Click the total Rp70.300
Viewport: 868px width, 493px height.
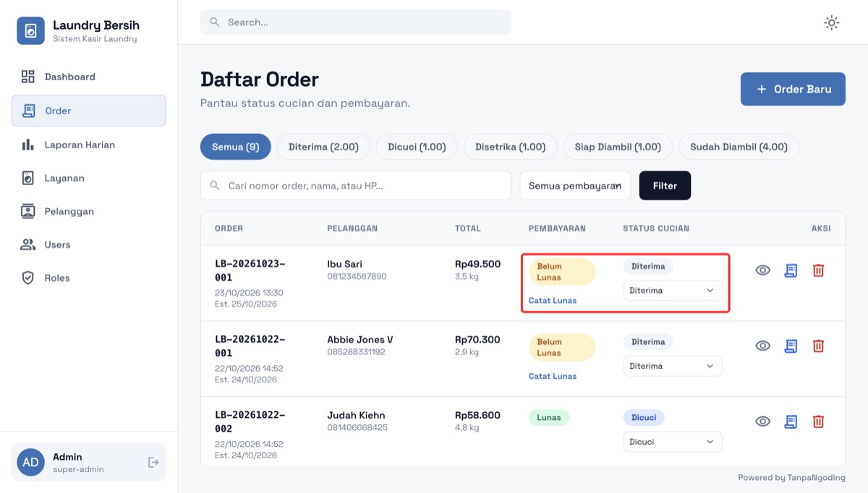pyautogui.click(x=477, y=340)
